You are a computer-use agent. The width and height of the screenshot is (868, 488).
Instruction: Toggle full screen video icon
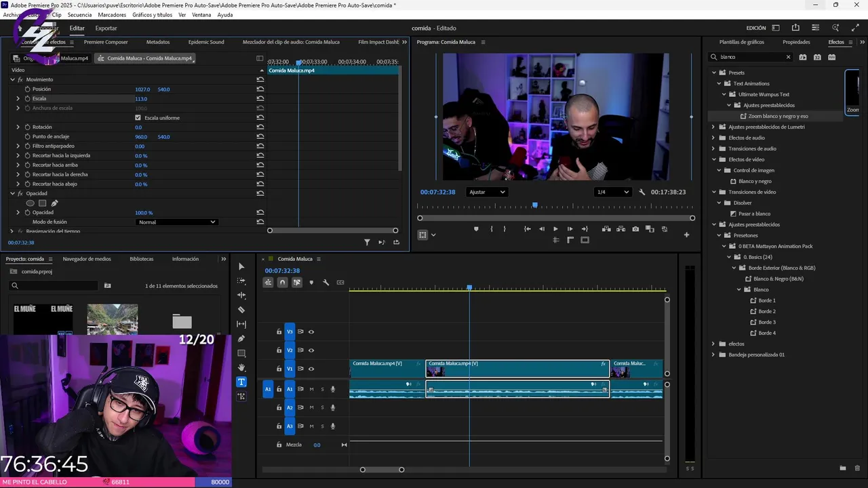pyautogui.click(x=856, y=28)
